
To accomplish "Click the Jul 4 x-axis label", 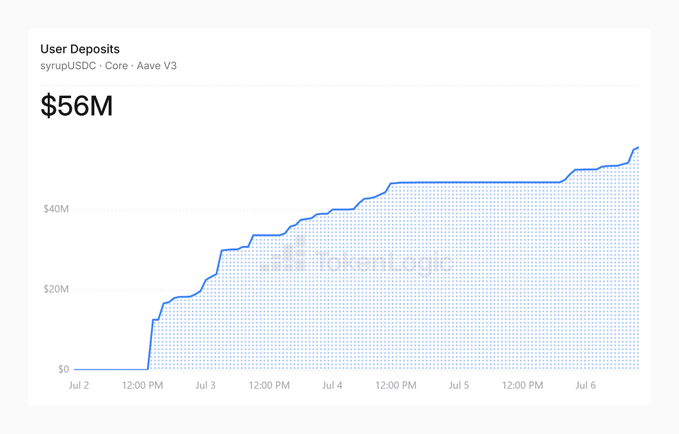I will click(x=332, y=385).
